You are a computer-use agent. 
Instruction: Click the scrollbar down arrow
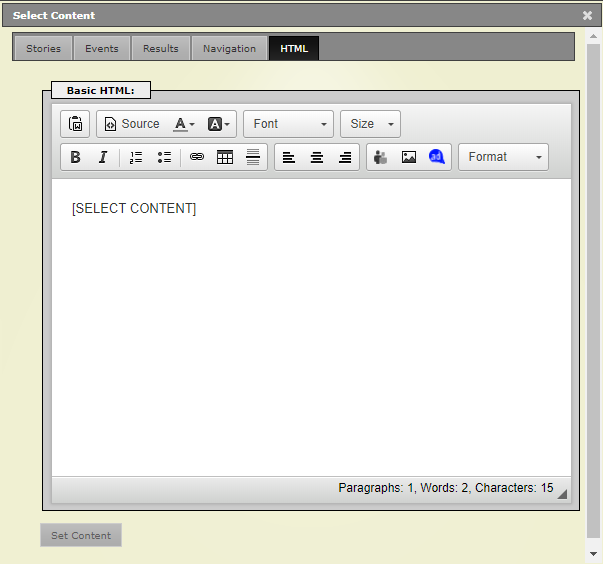coord(593,554)
